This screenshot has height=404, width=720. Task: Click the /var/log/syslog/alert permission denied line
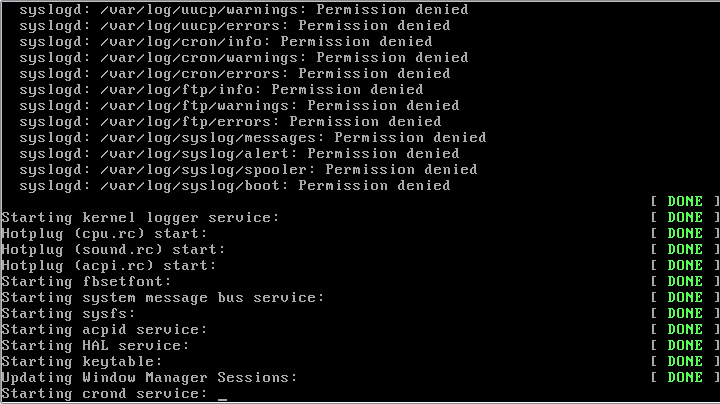[239, 153]
